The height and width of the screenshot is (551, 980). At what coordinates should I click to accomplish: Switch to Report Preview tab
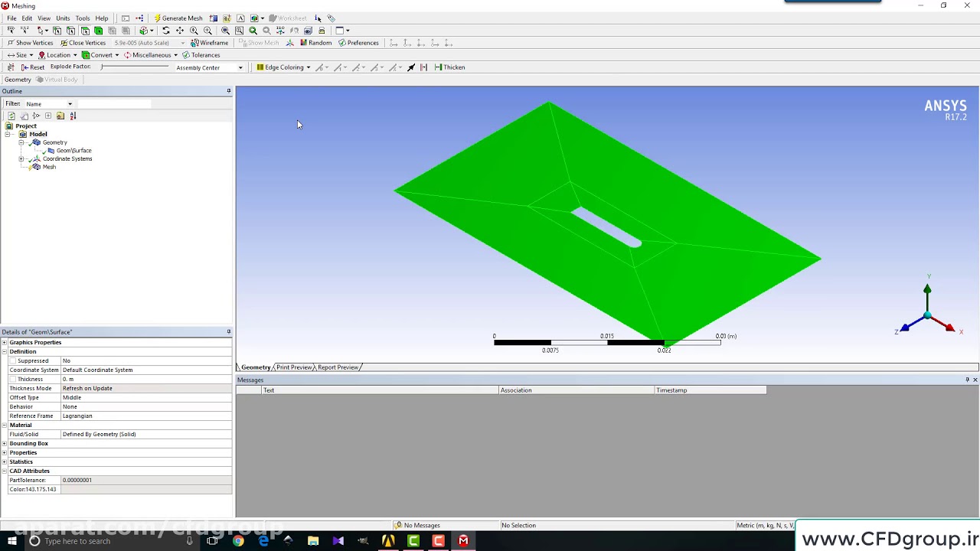click(338, 367)
